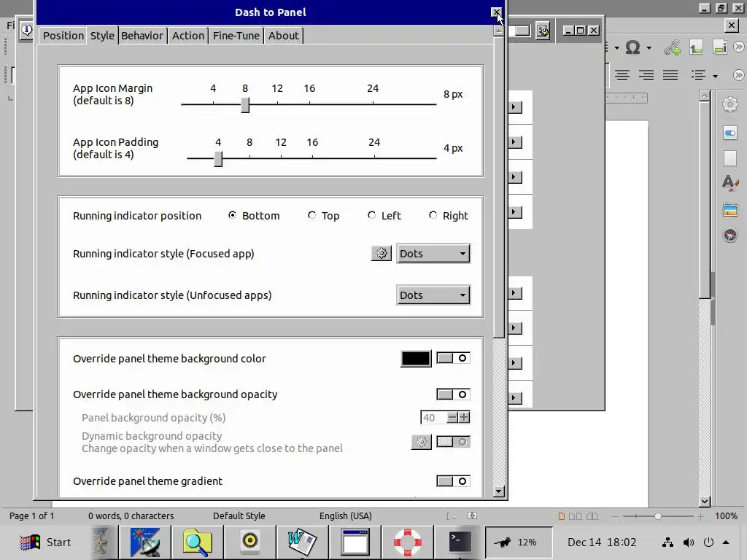Click the volume icon in system tray
The image size is (747, 560).
click(x=689, y=542)
